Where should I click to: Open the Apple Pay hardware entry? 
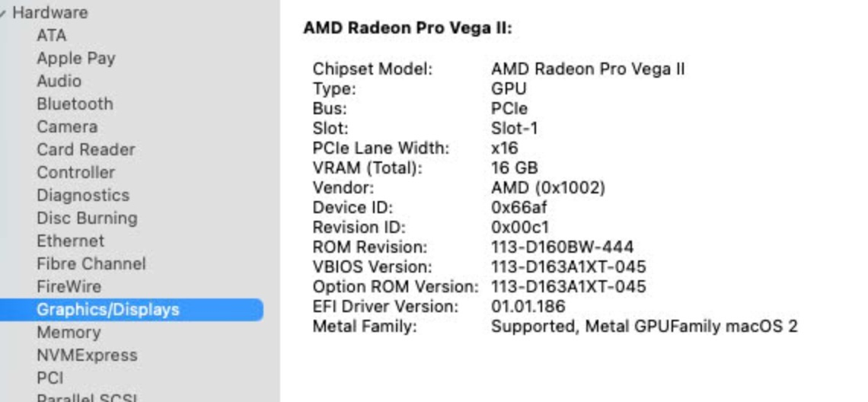point(75,59)
